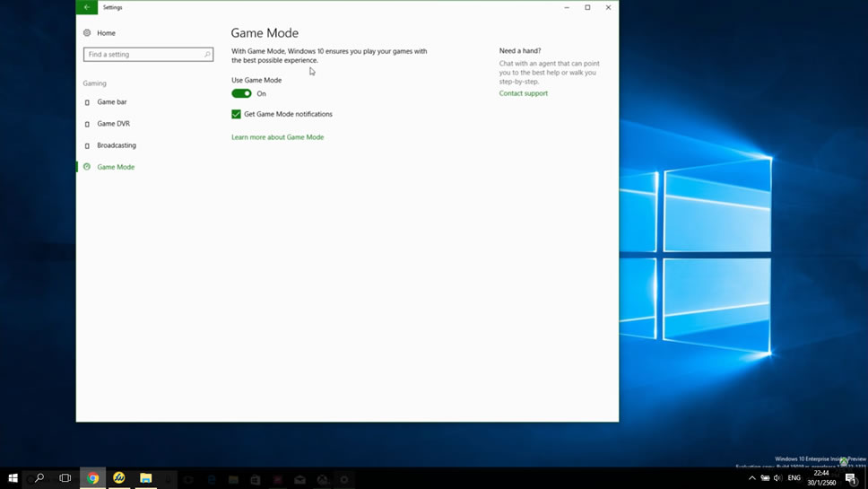
Task: Open taskbar search
Action: [39, 478]
